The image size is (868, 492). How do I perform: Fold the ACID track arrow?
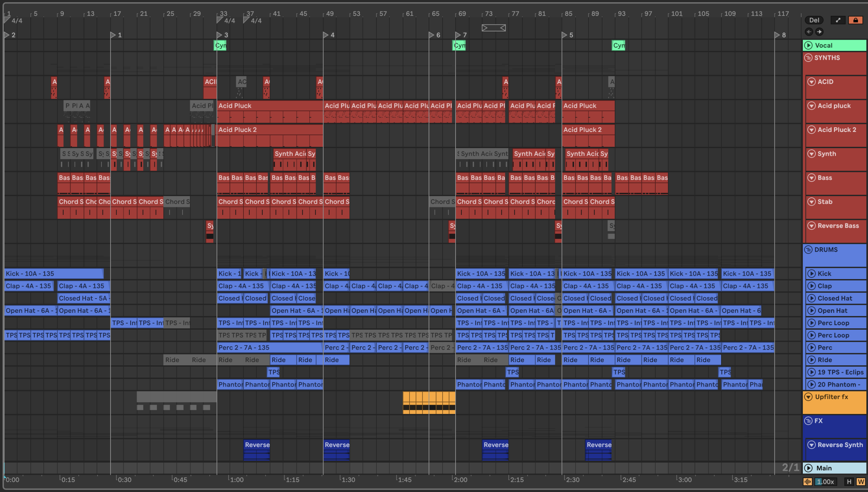point(811,82)
